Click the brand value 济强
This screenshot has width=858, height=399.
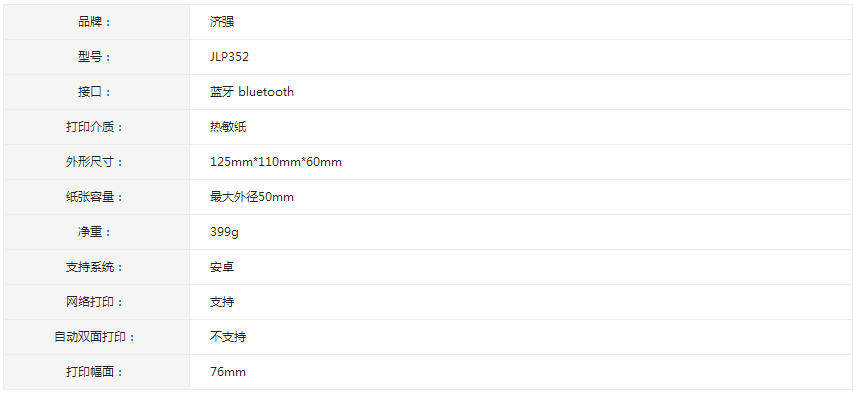pyautogui.click(x=222, y=22)
